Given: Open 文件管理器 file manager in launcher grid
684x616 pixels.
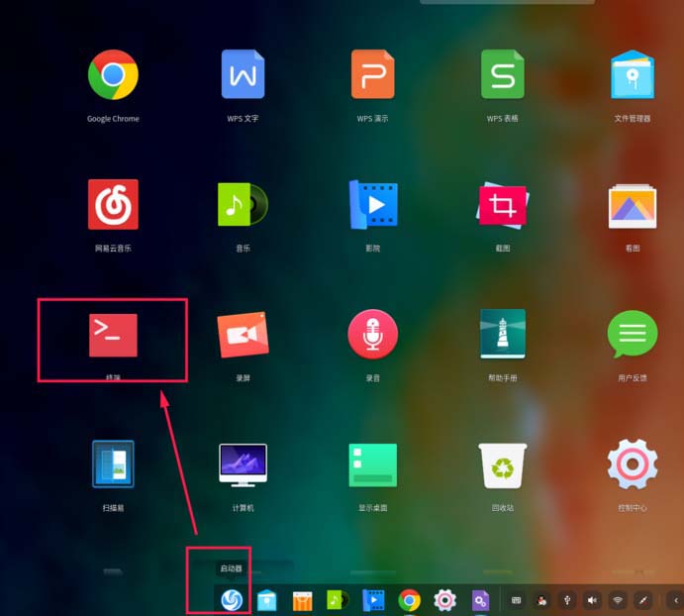Looking at the screenshot, I should tap(633, 74).
